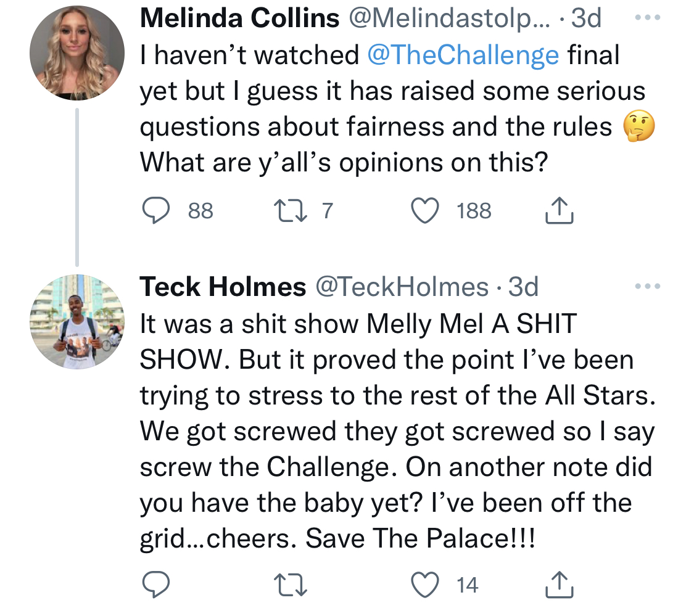The image size is (694, 616).
Task: Like Teck Holmes' reply
Action: pos(425,585)
